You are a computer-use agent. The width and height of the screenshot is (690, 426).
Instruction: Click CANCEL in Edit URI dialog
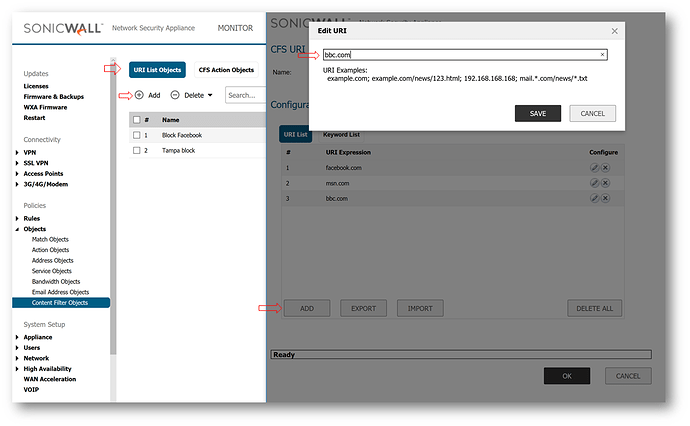click(x=592, y=113)
